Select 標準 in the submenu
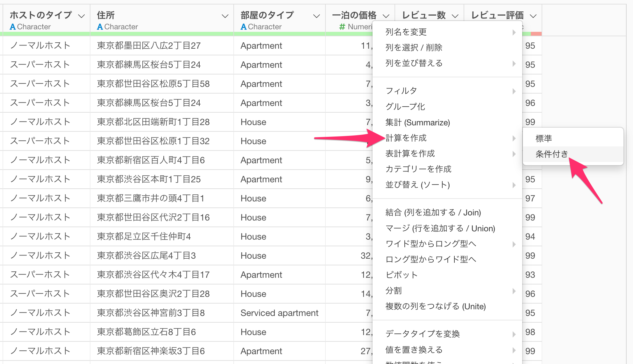Screen dimensions: 633x364 pos(544,139)
